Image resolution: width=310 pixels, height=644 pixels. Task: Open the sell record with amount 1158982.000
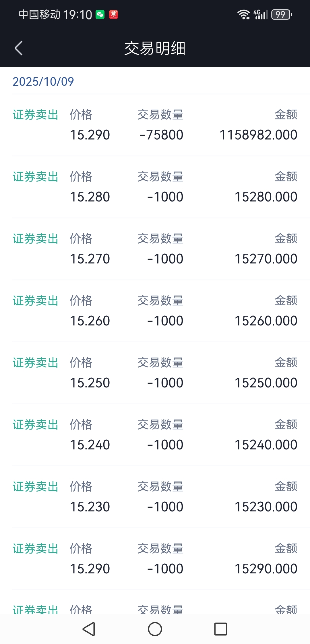[155, 125]
